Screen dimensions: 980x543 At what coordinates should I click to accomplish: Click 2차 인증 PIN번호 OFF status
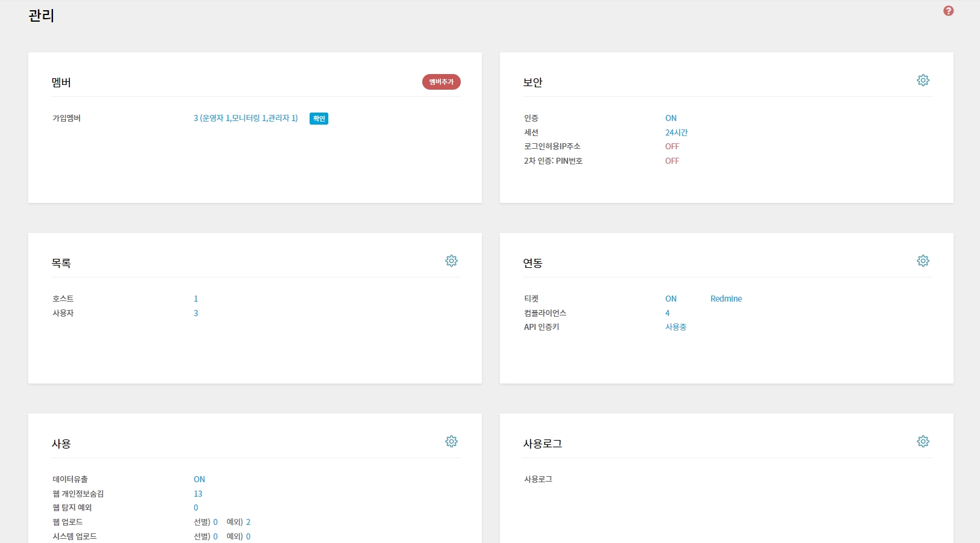click(x=672, y=161)
